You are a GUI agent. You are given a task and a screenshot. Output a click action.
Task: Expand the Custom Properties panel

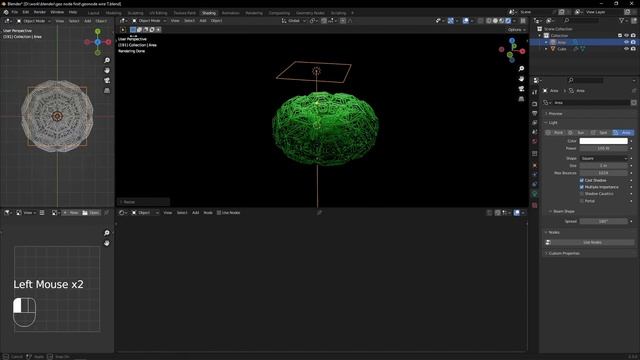coord(564,253)
